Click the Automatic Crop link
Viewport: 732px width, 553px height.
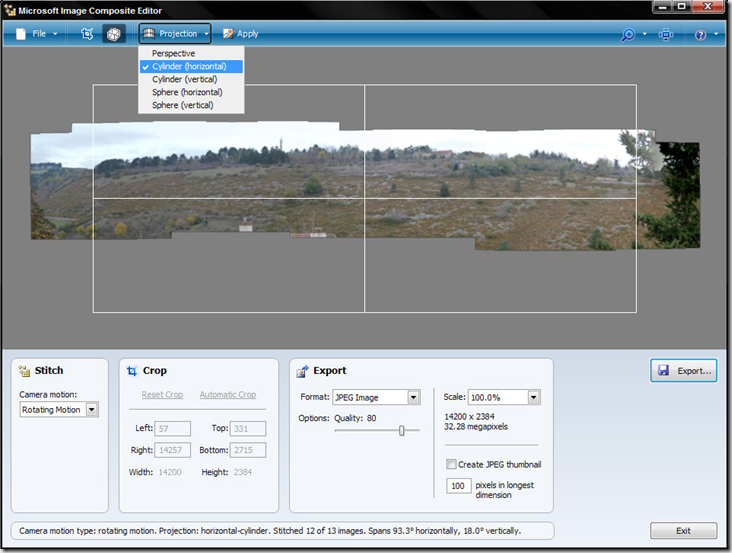click(228, 394)
